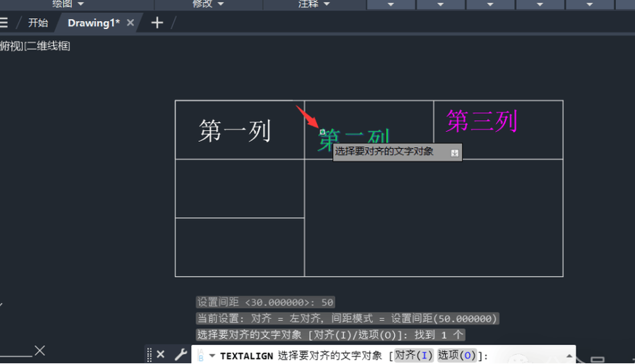
Task: Open dynamic prompt options arrow in tooltip
Action: pyautogui.click(x=454, y=153)
